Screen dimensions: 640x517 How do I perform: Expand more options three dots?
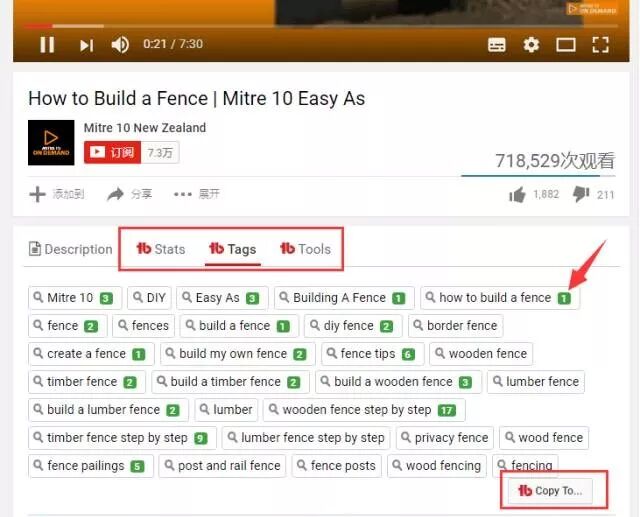pos(182,194)
